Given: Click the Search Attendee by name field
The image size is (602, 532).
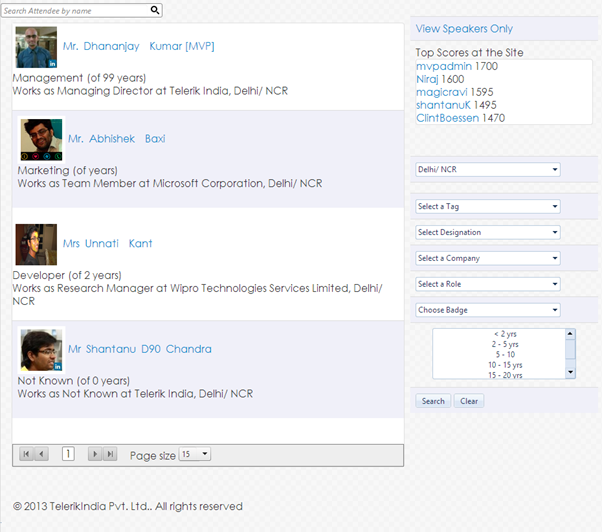Looking at the screenshot, I should [x=75, y=10].
